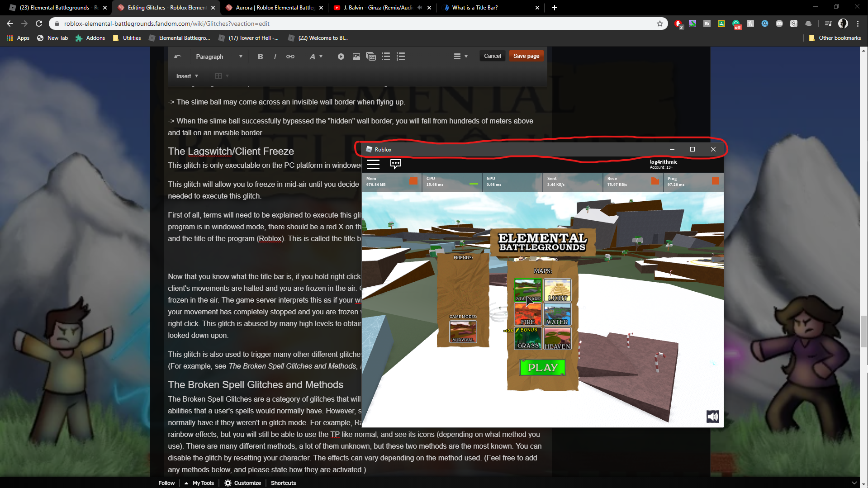Open the '(17) Tower of Hell' bookmark
This screenshot has width=868, height=488.
(248, 38)
